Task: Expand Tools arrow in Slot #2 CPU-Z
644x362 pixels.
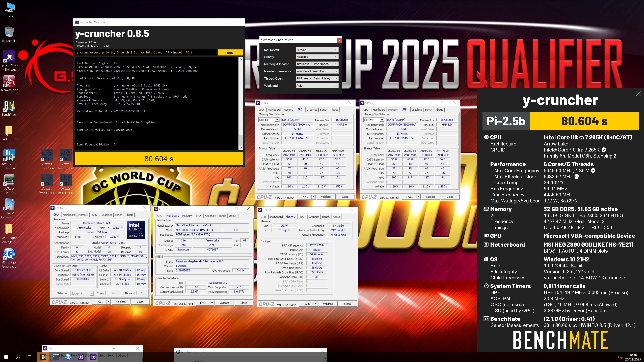Action: click(313, 197)
